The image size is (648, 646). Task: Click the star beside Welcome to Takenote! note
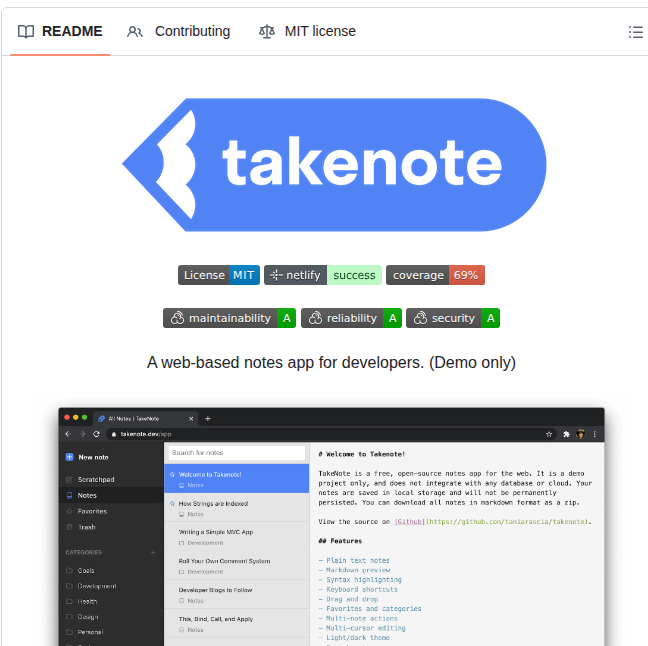click(173, 474)
